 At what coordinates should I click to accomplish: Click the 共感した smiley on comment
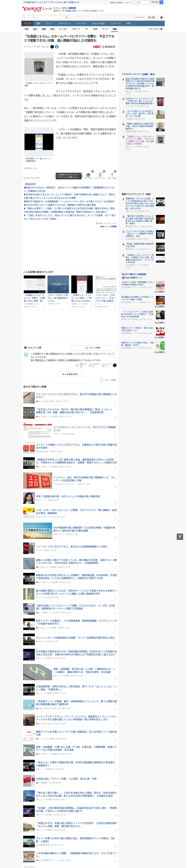point(77,365)
